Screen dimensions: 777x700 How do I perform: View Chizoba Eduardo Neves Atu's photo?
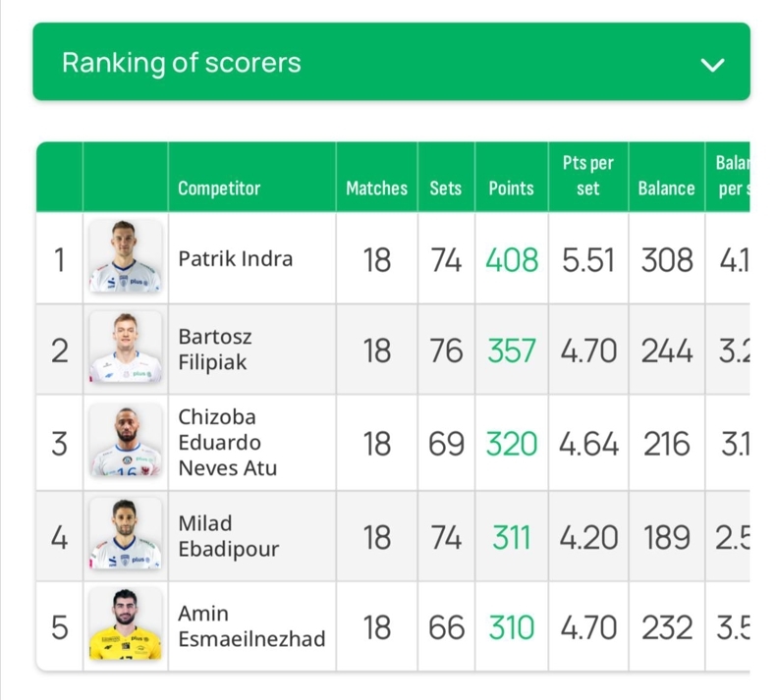(x=126, y=440)
